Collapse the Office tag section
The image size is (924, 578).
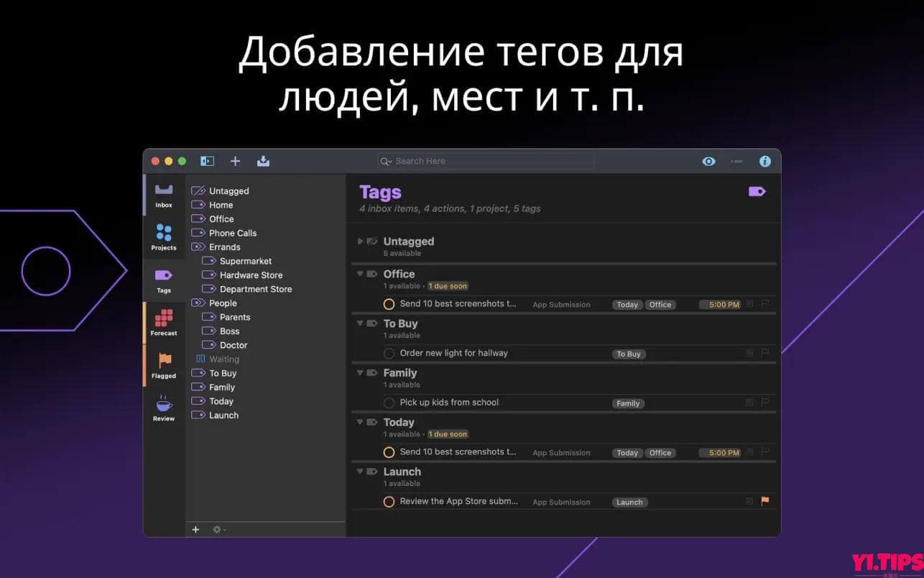[360, 274]
